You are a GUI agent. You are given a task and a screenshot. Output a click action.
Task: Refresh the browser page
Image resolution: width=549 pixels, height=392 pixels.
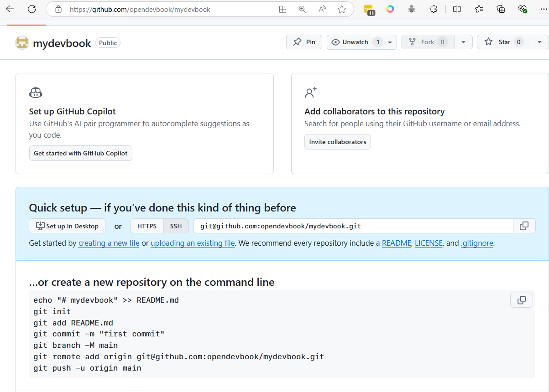31,9
